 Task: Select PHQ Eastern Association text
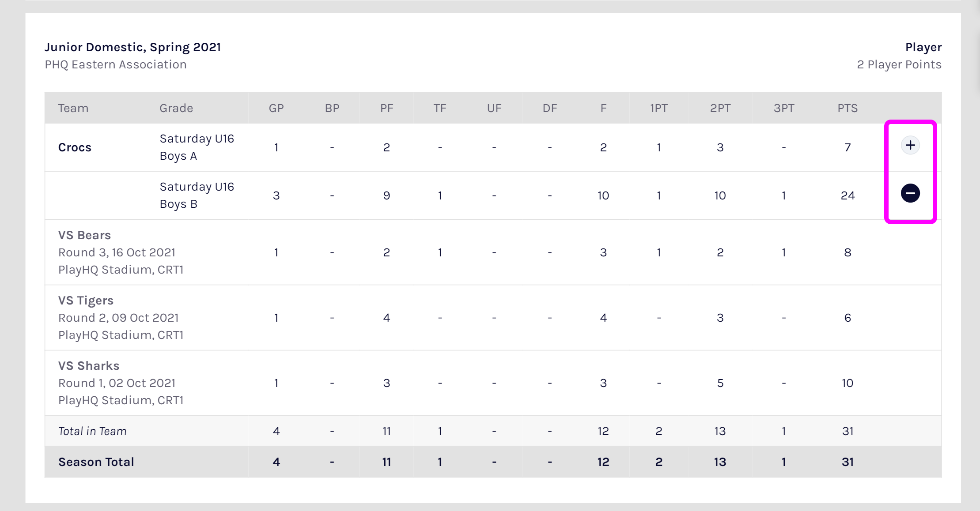click(x=115, y=64)
